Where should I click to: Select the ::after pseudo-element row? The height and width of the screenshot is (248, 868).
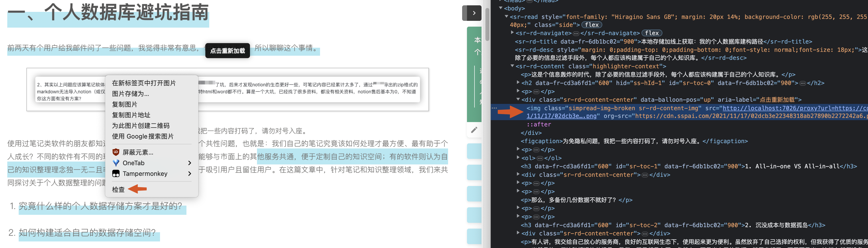(x=539, y=124)
